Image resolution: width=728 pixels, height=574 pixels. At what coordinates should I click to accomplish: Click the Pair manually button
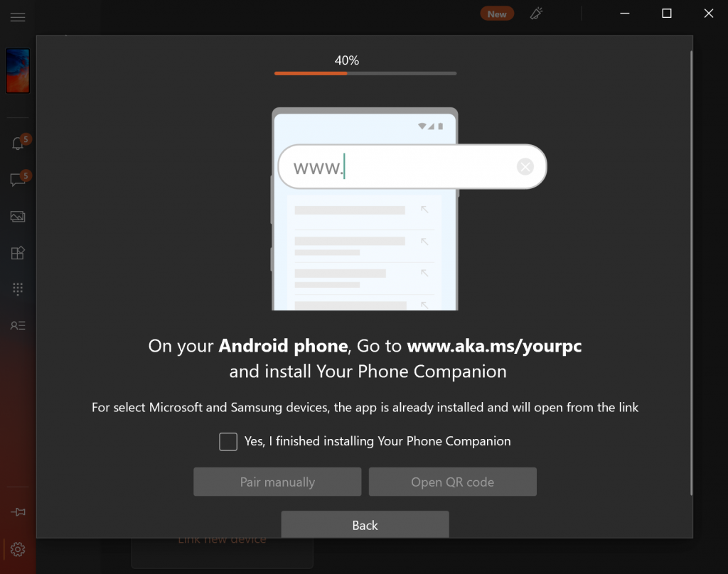click(x=277, y=482)
